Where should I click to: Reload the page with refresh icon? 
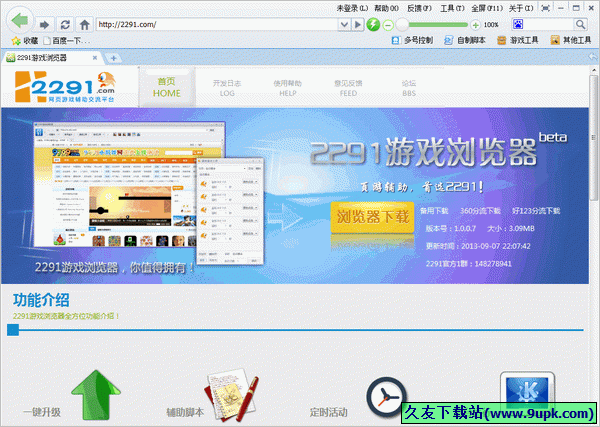65,25
